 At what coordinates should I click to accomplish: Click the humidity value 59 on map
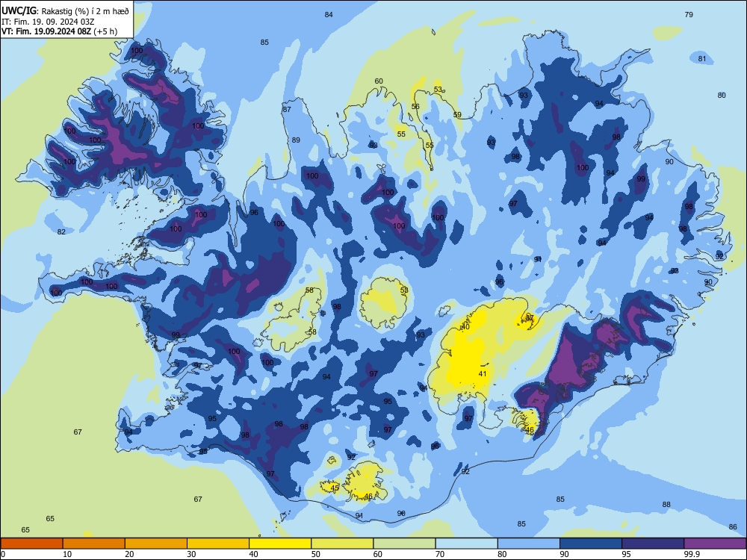[457, 115]
